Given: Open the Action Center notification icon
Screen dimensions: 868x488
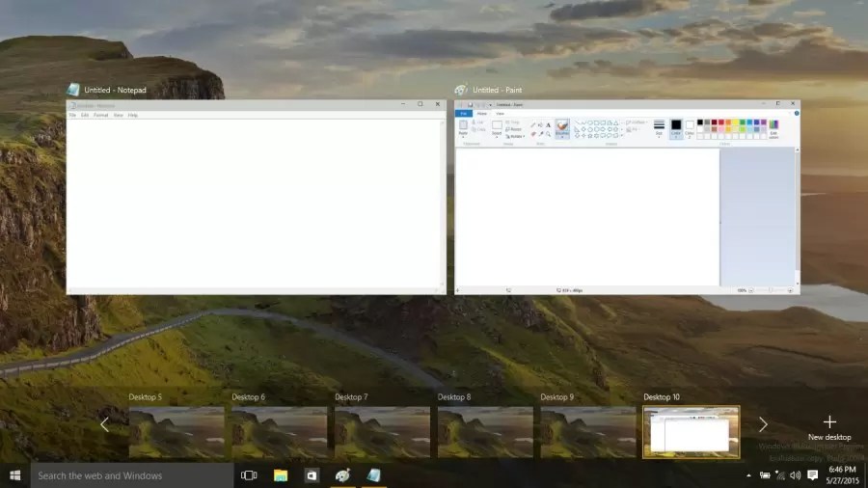Looking at the screenshot, I should (812, 475).
